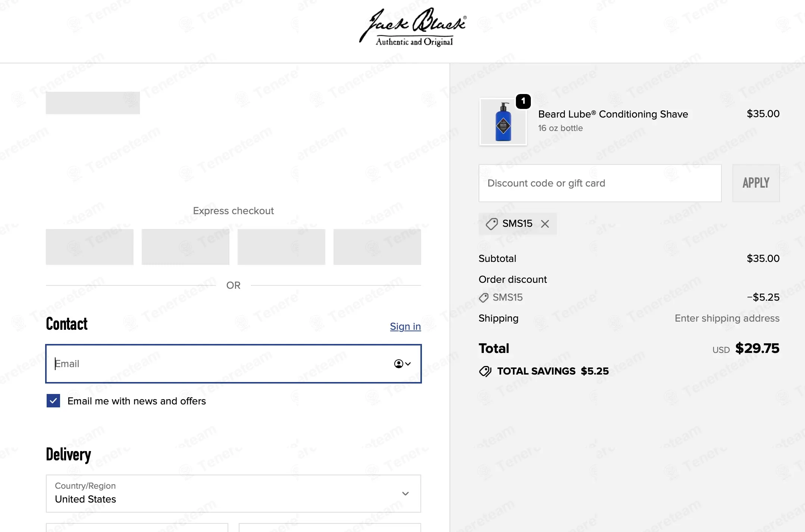
Task: Click into the Email field
Action: 234,364
